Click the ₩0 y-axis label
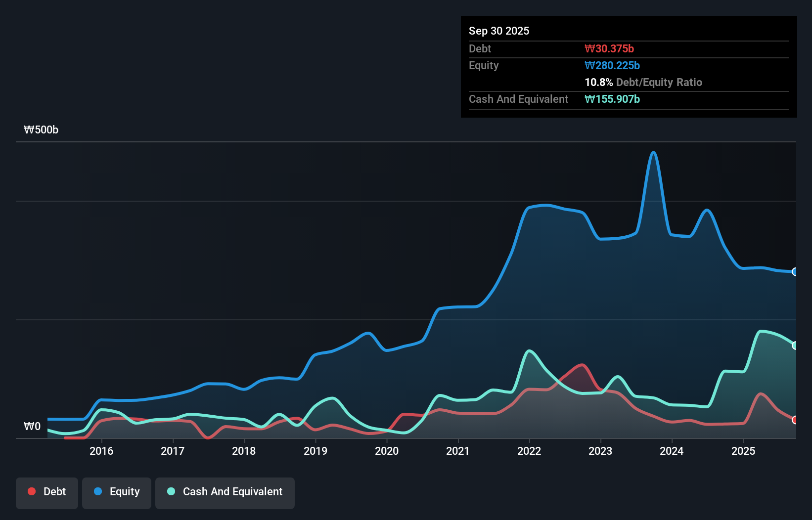The width and height of the screenshot is (812, 520). click(x=32, y=426)
